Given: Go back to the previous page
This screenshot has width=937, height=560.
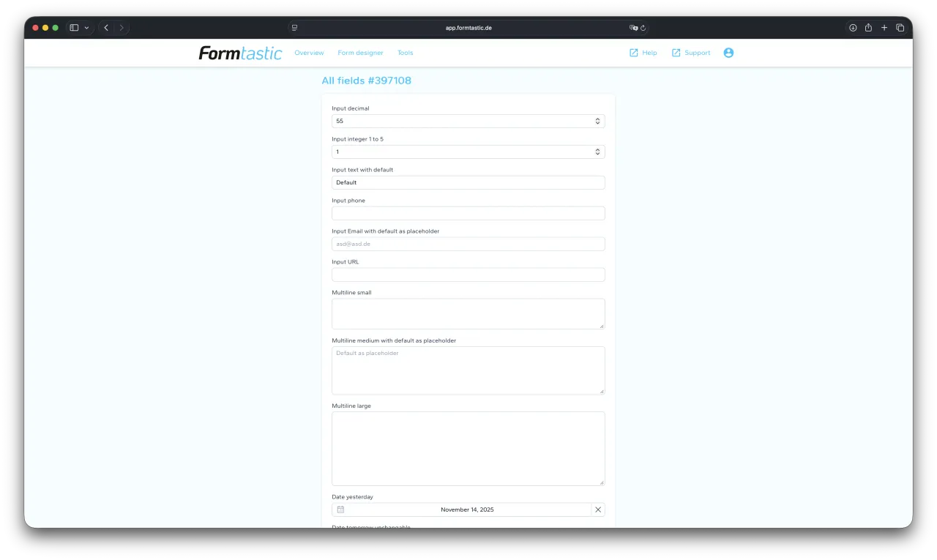Looking at the screenshot, I should 106,28.
